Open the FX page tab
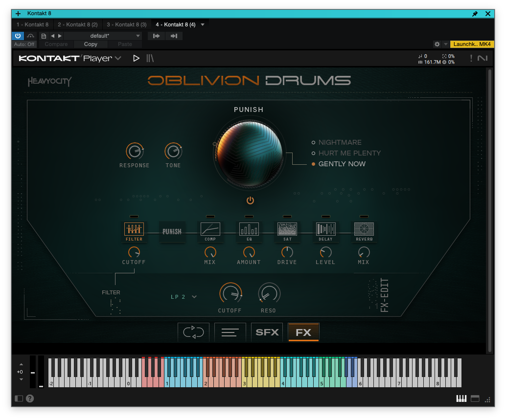This screenshot has width=506, height=420. click(304, 332)
